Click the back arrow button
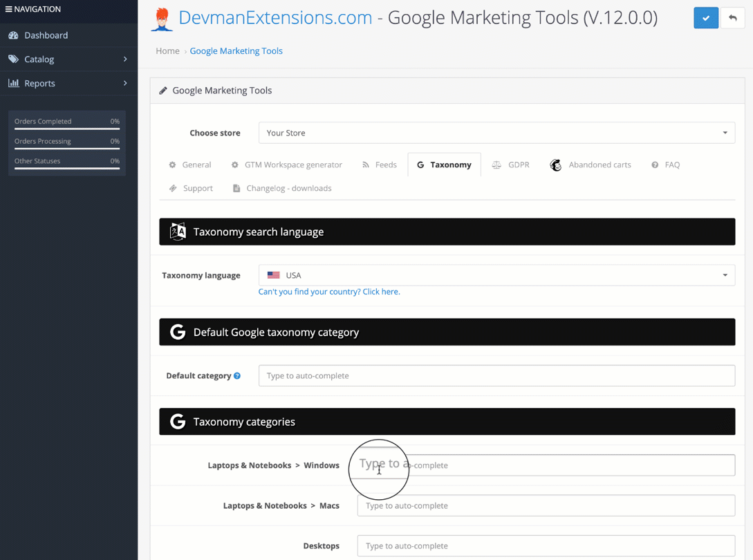Image resolution: width=753 pixels, height=560 pixels. (x=732, y=18)
